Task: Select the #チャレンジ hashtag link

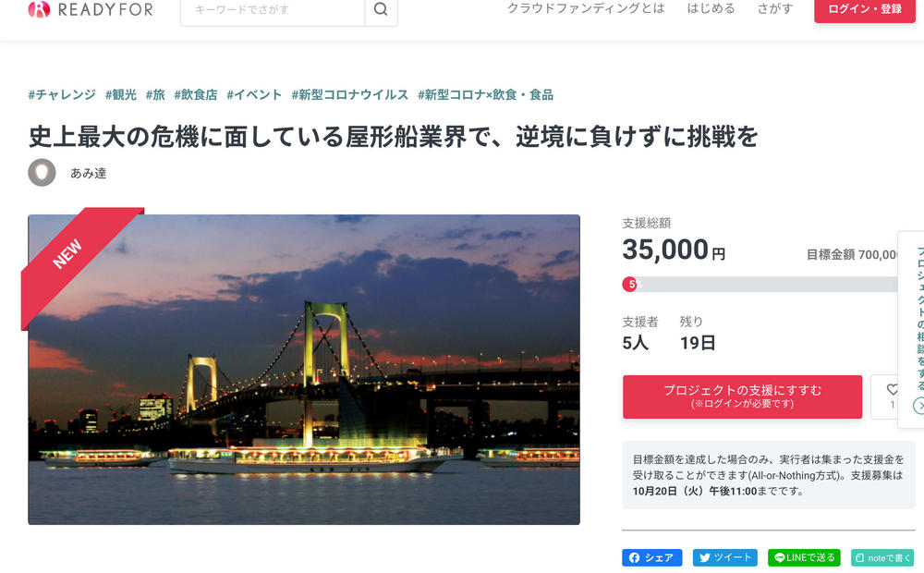Action: (x=62, y=95)
